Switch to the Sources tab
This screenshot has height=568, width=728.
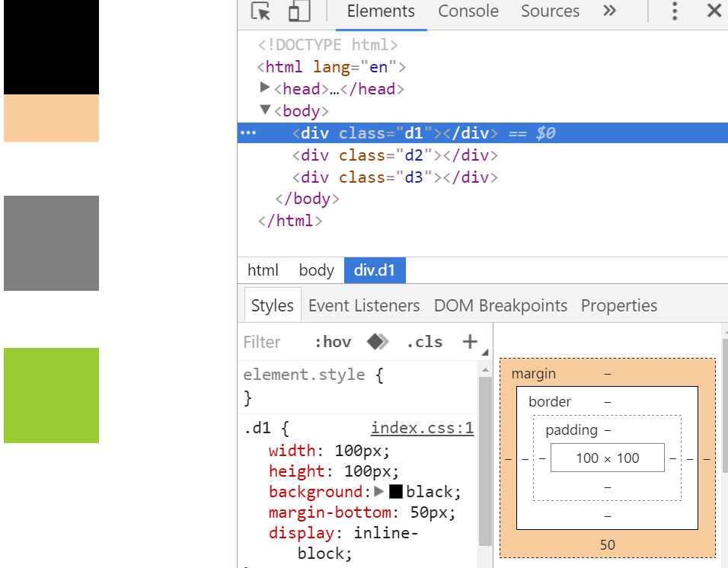tap(550, 11)
